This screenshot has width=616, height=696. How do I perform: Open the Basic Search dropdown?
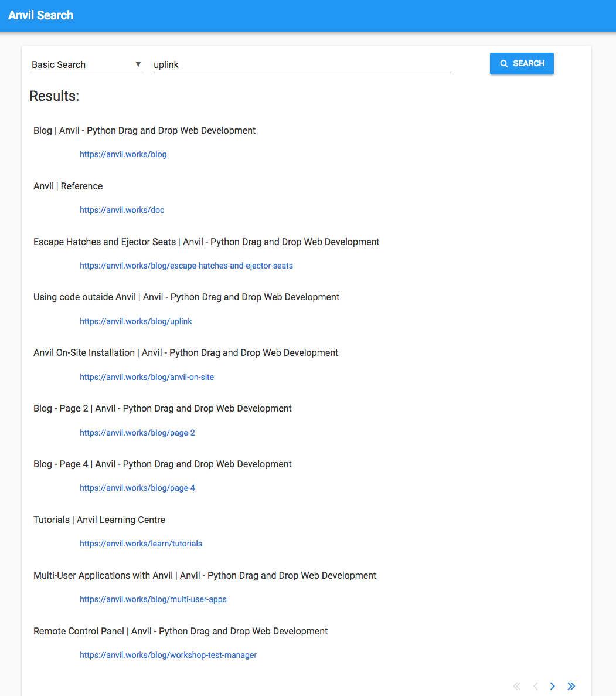point(87,64)
